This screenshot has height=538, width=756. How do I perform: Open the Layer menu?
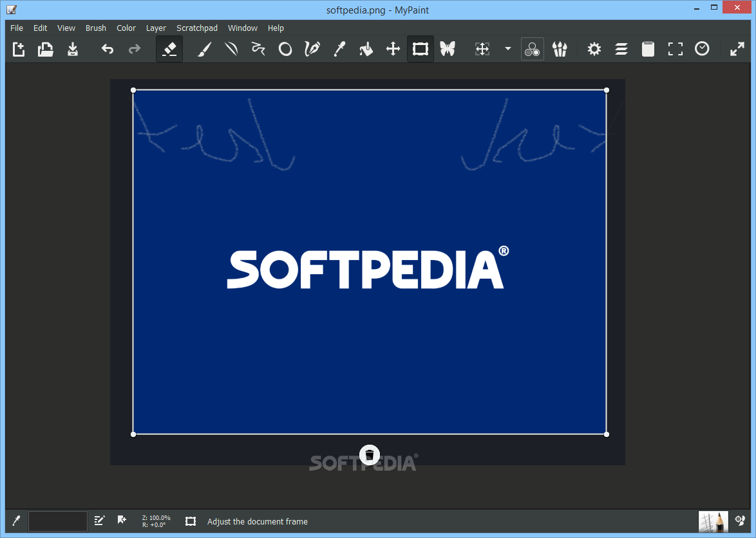[x=156, y=28]
